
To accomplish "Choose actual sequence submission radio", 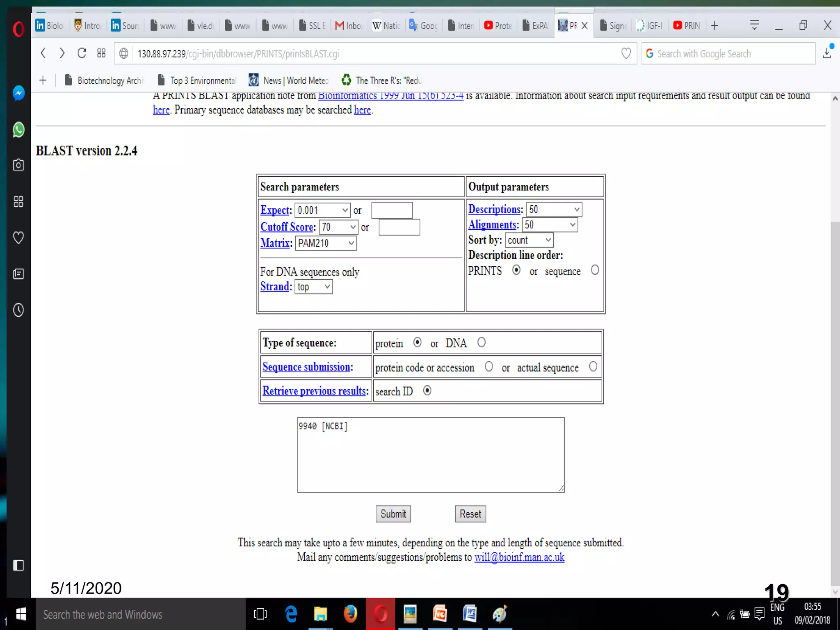I will [x=593, y=366].
